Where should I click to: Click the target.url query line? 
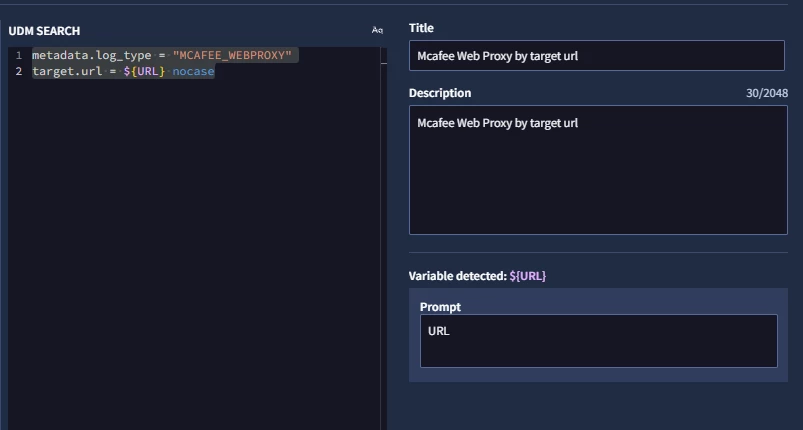click(123, 71)
